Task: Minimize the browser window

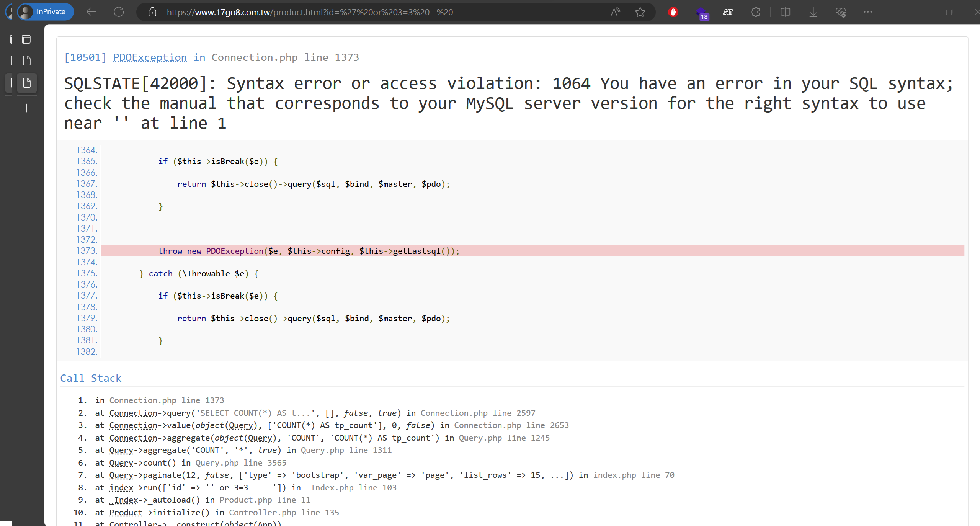Action: coord(921,12)
